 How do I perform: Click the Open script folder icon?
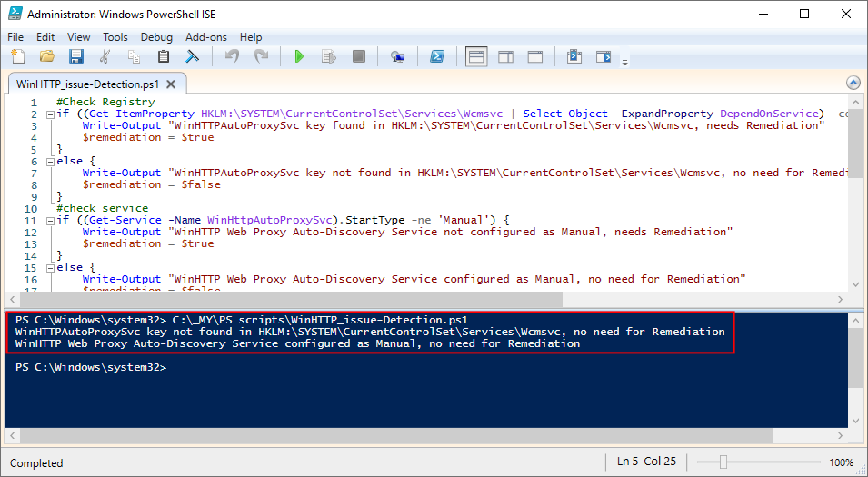(x=46, y=57)
